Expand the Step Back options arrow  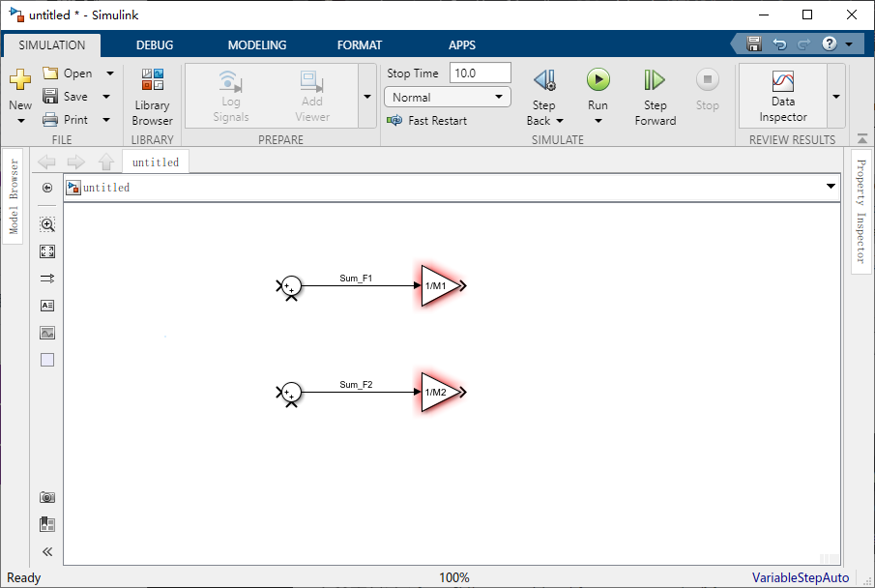[x=560, y=121]
